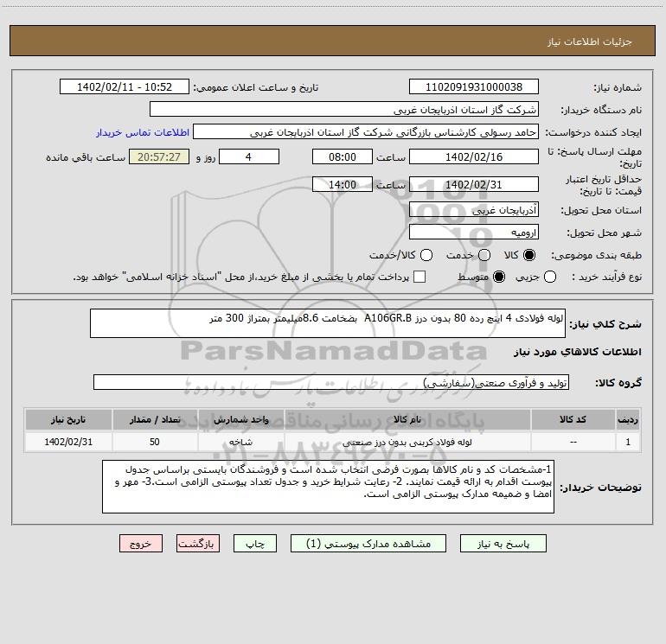Image resolution: width=666 pixels, height=644 pixels.
Task: Click the جزئیات اطلاعات نیاز header title
Action: tap(590, 41)
